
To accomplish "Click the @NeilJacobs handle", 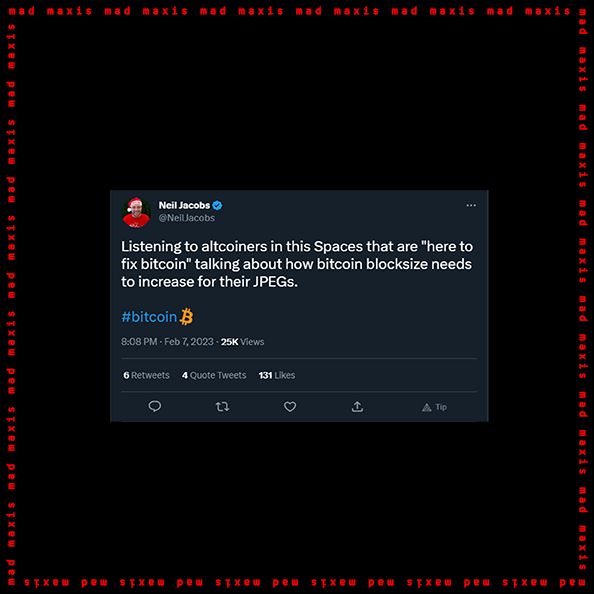I will (186, 218).
